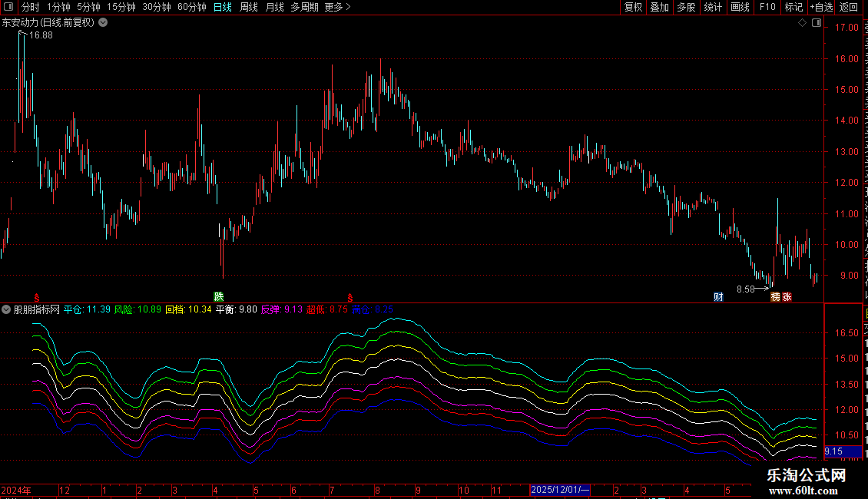Viewport: 868px width, 499px height.
Task: Click the 2024年 label on time axis
Action: (x=16, y=491)
